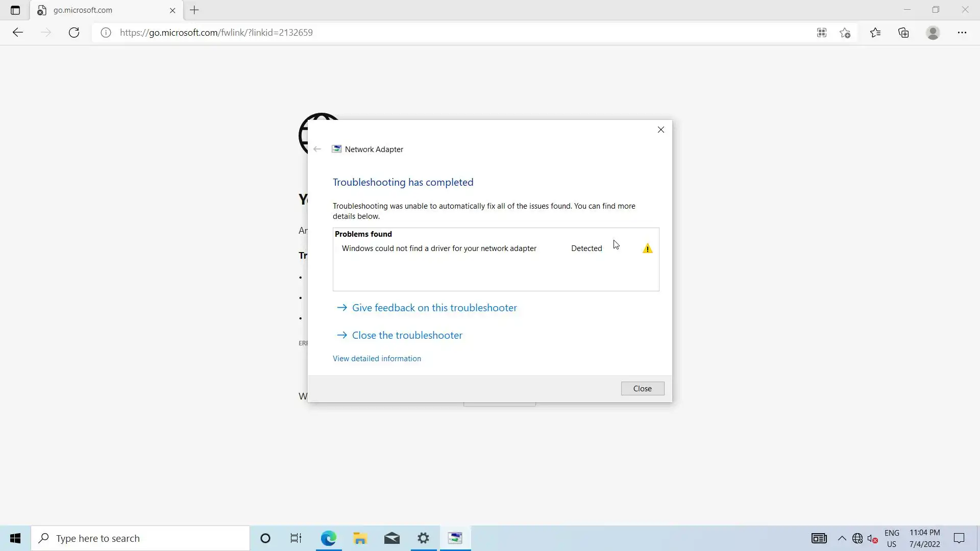Image resolution: width=980 pixels, height=551 pixels.
Task: Click the browser Refresh icon
Action: pos(74,33)
